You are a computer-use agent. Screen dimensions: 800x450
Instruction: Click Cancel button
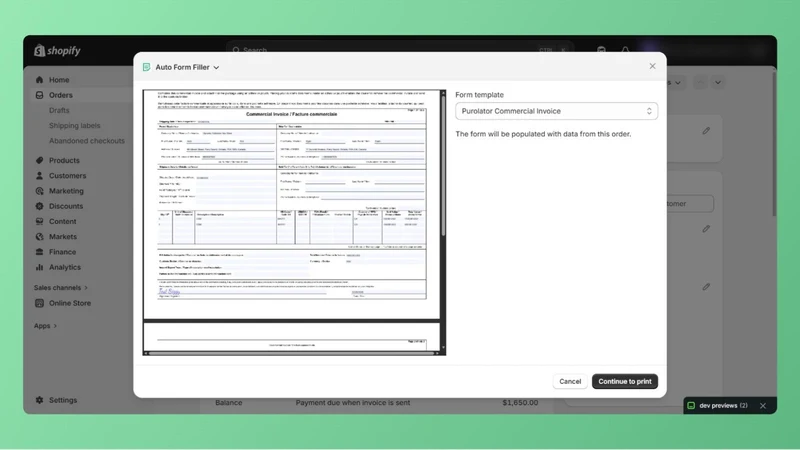(570, 382)
